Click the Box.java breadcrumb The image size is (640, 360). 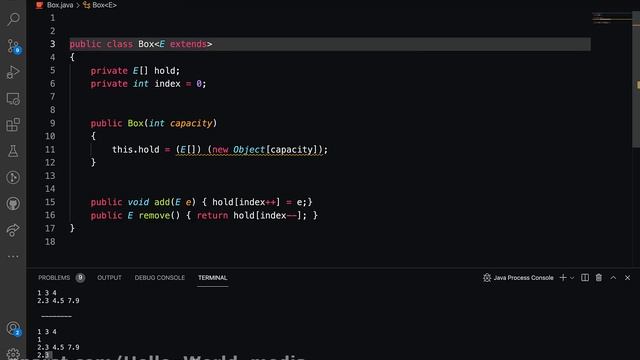click(x=60, y=5)
